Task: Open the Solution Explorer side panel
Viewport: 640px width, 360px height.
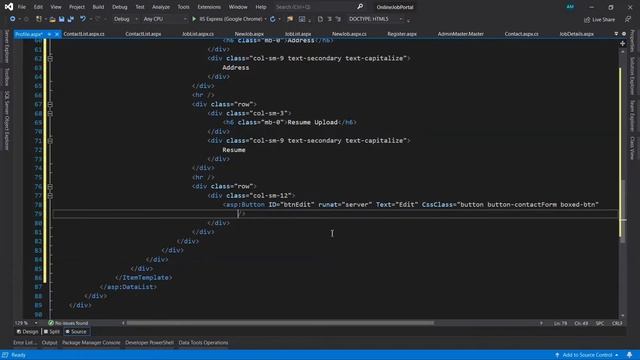Action: coord(632,76)
